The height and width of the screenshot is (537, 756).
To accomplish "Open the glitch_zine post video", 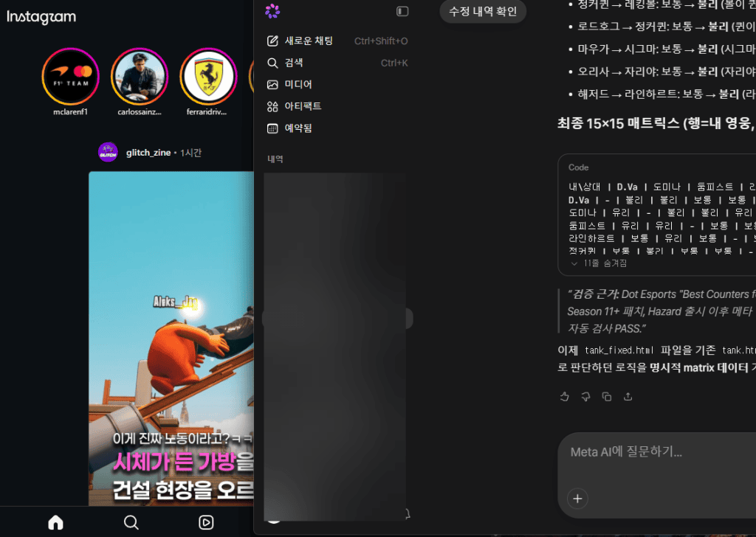I will [171, 339].
